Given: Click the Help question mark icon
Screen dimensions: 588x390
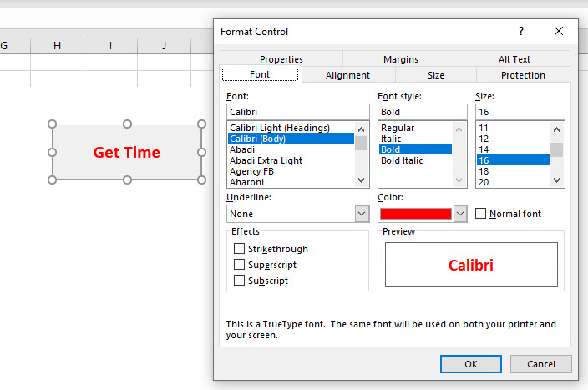Looking at the screenshot, I should pos(521,31).
